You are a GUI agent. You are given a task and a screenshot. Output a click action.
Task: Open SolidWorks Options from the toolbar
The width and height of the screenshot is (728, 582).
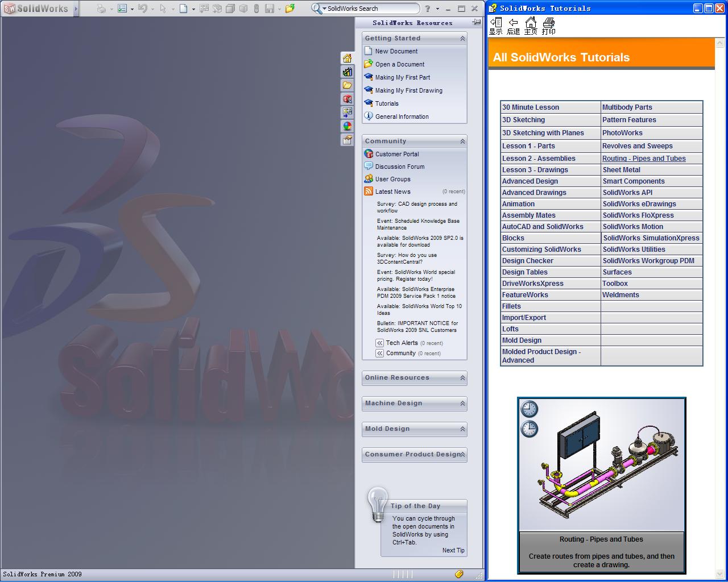point(122,9)
